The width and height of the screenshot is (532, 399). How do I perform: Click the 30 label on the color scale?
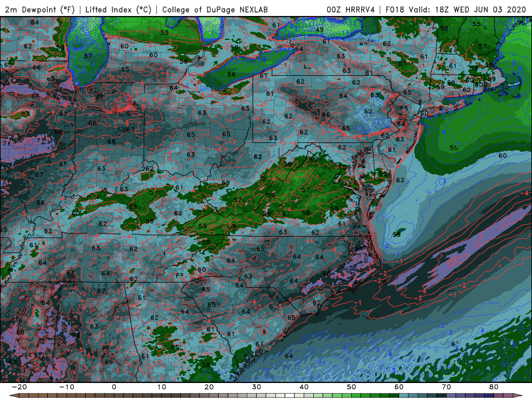257,387
